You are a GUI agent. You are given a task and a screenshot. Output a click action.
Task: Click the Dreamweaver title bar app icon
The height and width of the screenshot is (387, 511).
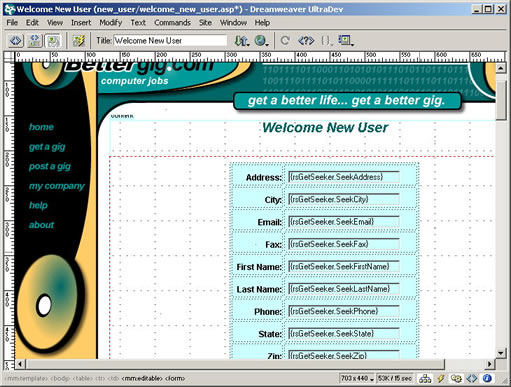pos(10,9)
